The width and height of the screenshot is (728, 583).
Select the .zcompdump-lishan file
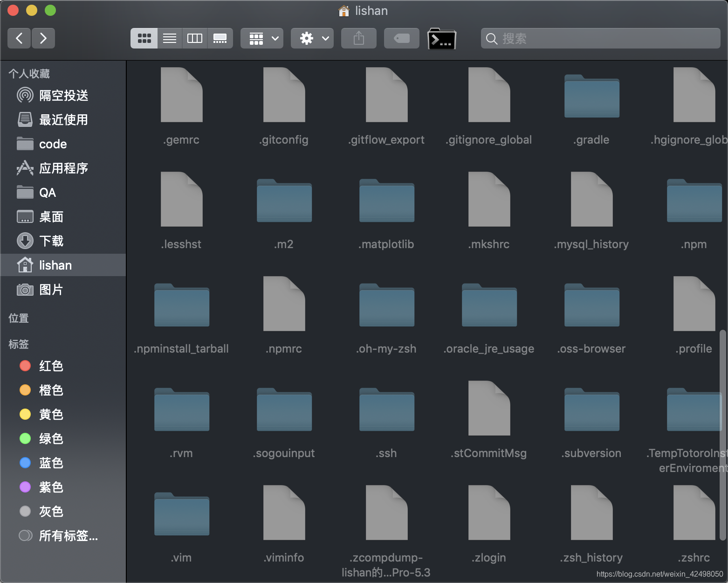[x=387, y=513]
